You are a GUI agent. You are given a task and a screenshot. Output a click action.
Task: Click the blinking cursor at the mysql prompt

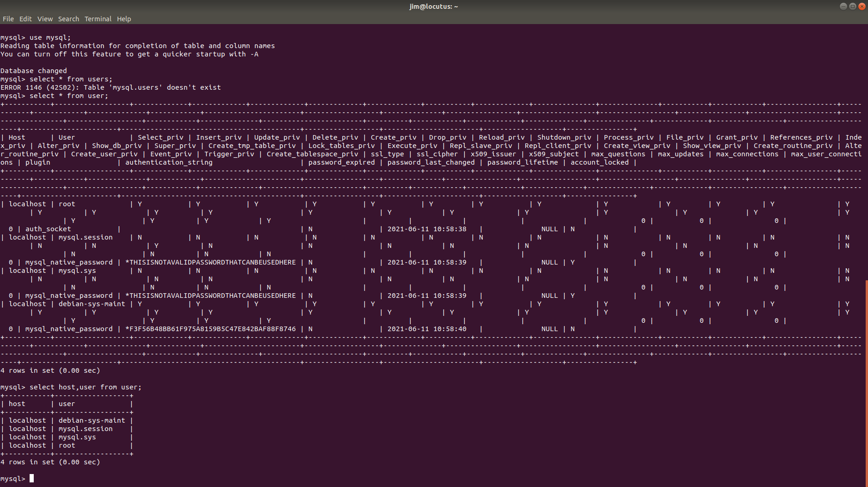click(31, 478)
